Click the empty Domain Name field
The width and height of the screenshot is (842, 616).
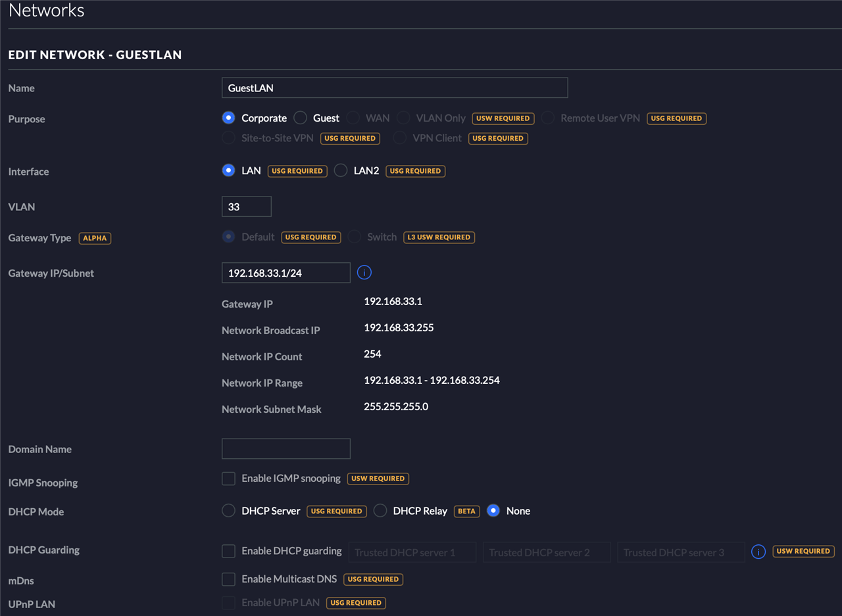point(286,448)
